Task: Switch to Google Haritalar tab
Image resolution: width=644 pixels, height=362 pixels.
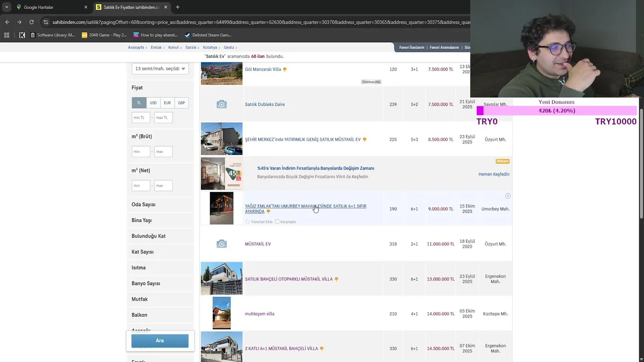Action: click(48, 7)
